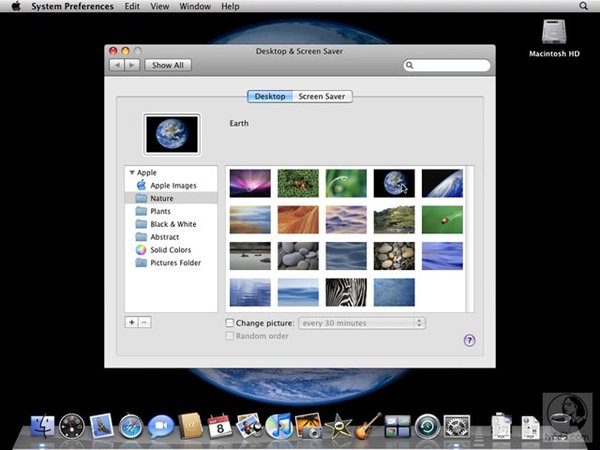Viewport: 600px width, 450px height.
Task: Open Time Machine from the Dock
Action: click(x=427, y=426)
